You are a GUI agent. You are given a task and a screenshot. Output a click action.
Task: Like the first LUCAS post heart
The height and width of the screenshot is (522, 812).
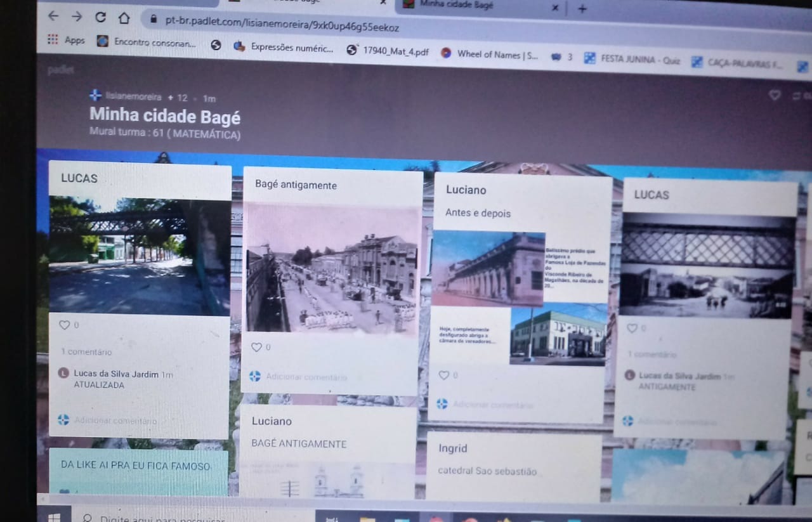pos(65,325)
